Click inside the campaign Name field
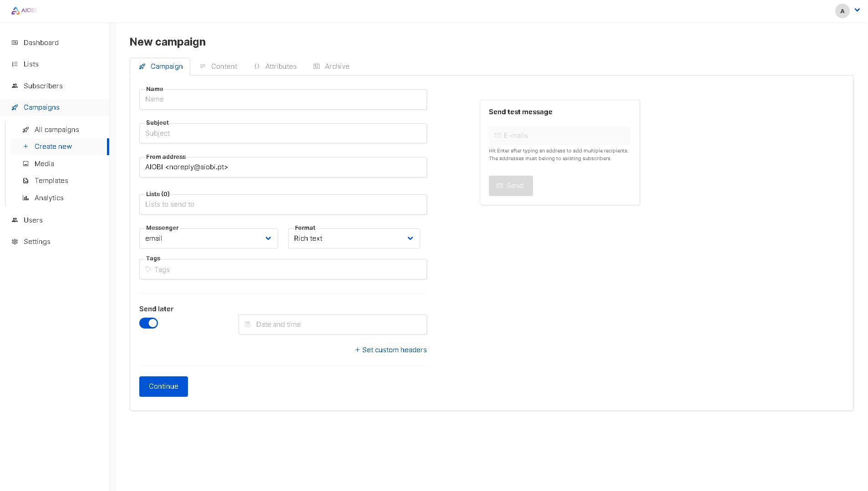 [x=283, y=99]
